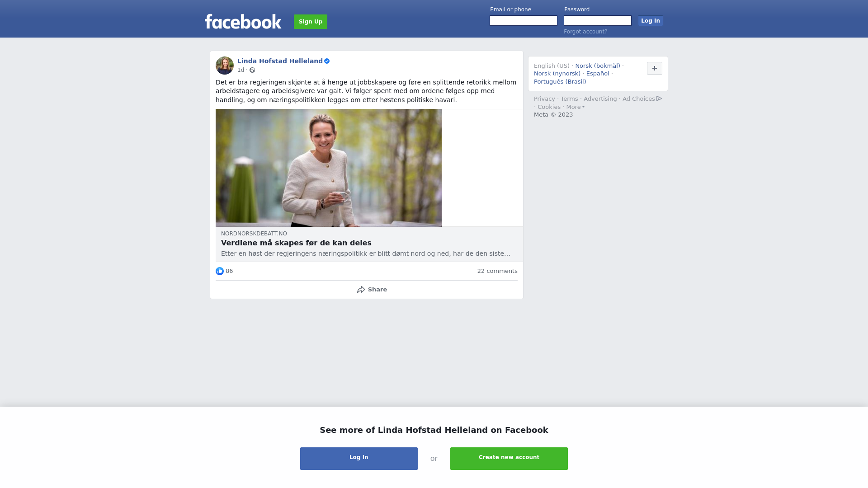Click the blue like reaction icon

click(x=220, y=271)
